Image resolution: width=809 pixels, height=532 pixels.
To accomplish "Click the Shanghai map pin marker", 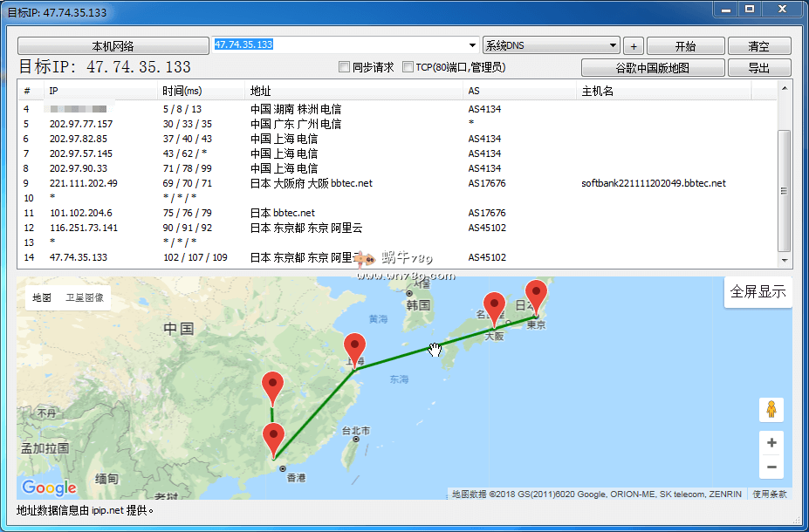I will pyautogui.click(x=354, y=348).
